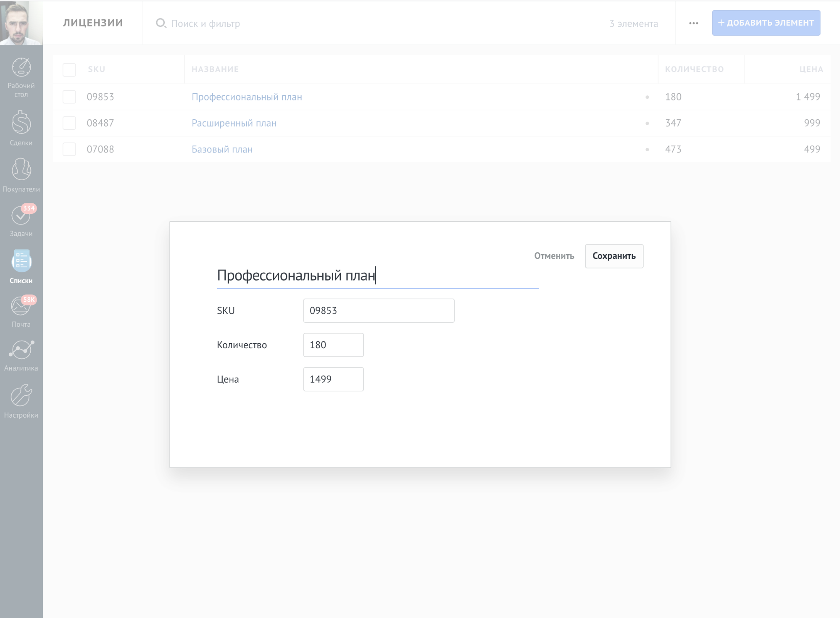Viewport: 840px width, 618px height.
Task: Open Задачи with the 334 badge
Action: tap(21, 216)
